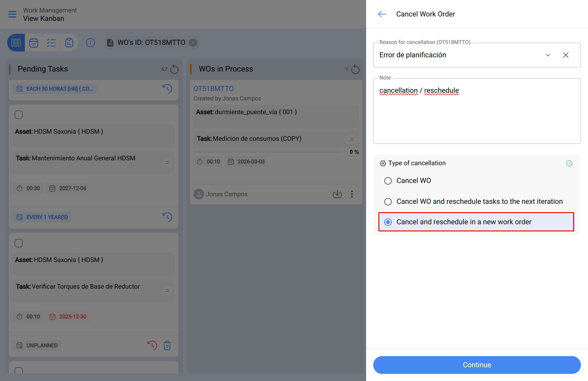Select the Cancel WO radio option
Screen dimensions: 588x381
[388, 181]
